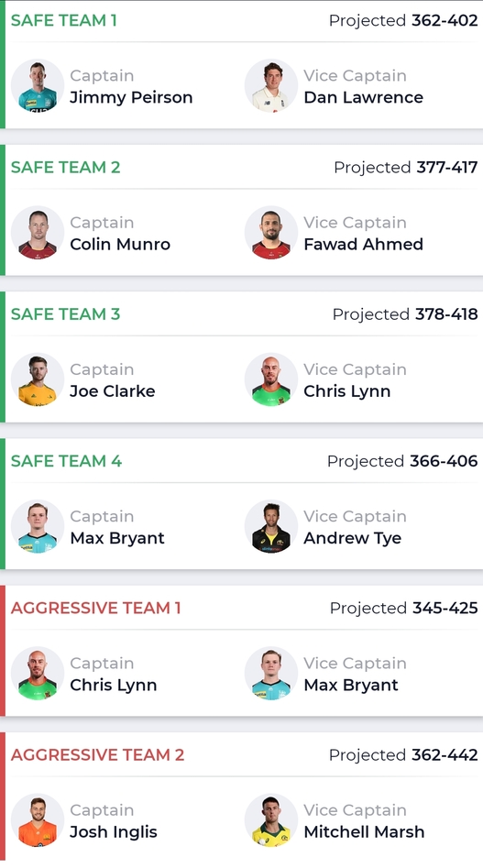Open the SAFE TEAM 1 header
This screenshot has width=483, height=868.
(63, 20)
